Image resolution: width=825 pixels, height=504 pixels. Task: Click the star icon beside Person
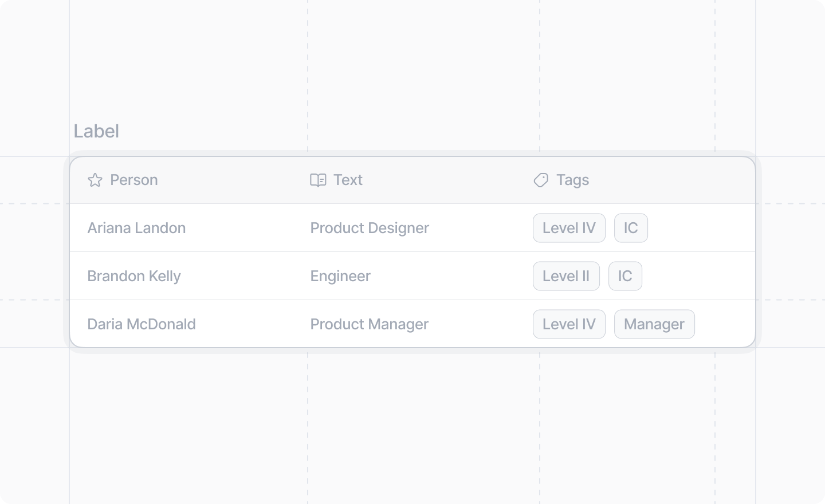click(95, 180)
